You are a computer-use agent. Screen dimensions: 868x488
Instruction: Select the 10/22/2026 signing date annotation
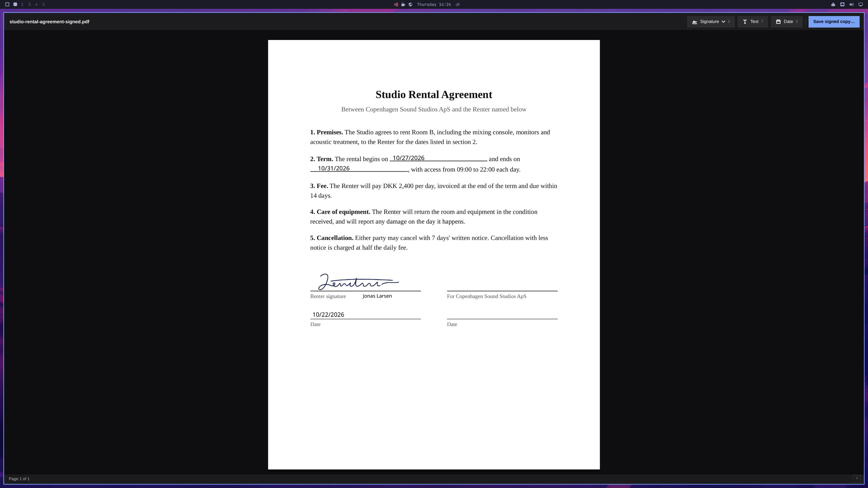tap(328, 315)
